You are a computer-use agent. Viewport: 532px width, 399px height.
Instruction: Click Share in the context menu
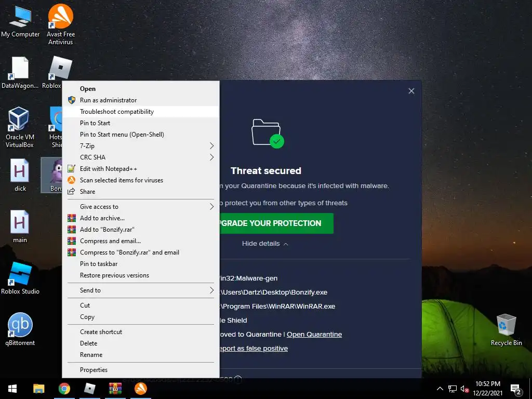click(141, 192)
